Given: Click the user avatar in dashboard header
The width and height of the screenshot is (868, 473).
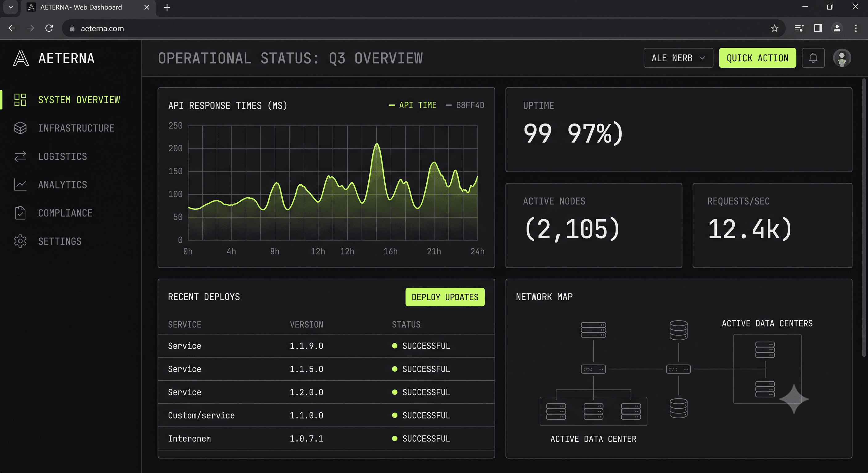Looking at the screenshot, I should (842, 58).
